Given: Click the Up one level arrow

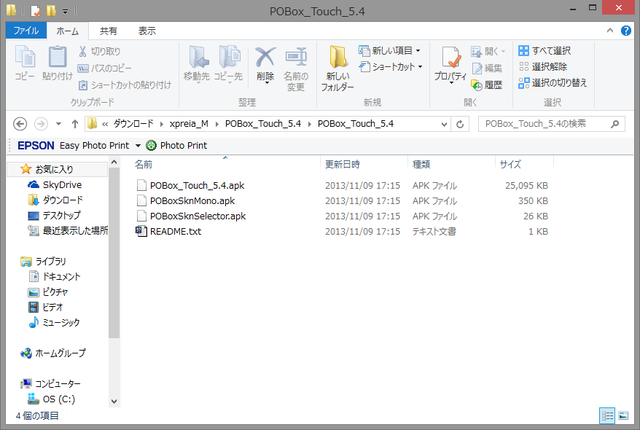Looking at the screenshot, I should (x=75, y=124).
